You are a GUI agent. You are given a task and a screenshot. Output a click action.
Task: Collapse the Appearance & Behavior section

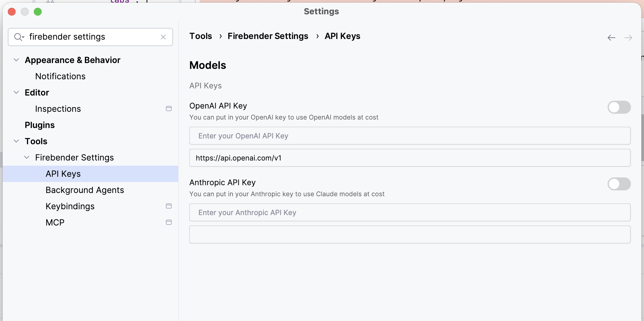coord(16,60)
